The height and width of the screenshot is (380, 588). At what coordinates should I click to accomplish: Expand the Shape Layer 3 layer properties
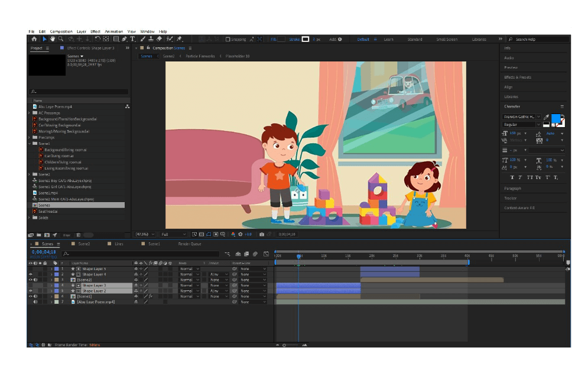coord(51,285)
